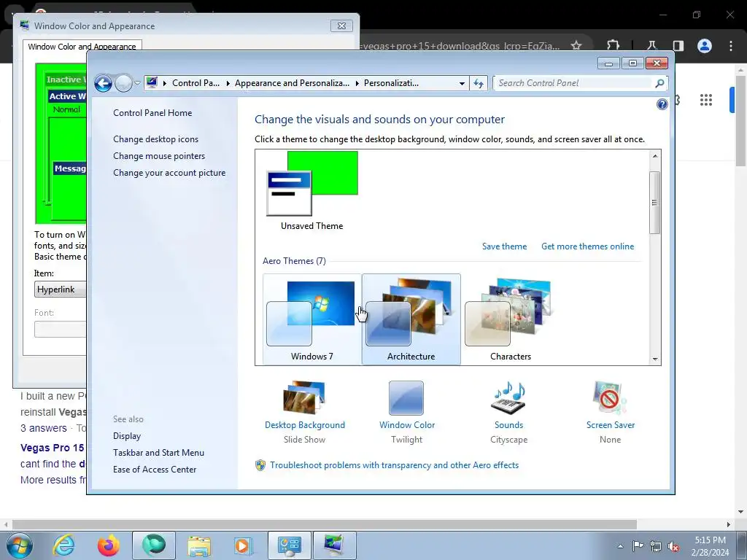Open Internet Explorer from taskbar
The height and width of the screenshot is (560, 747).
point(64,545)
